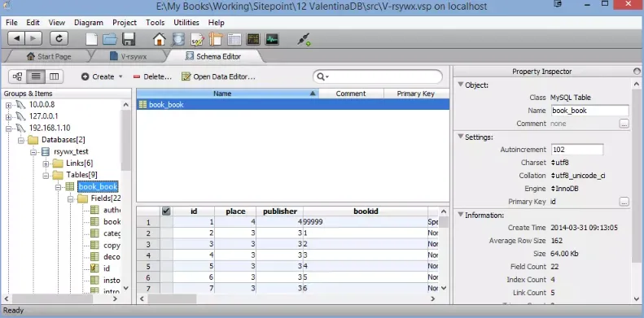Click the rsywx_test database icon
The height and width of the screenshot is (318, 644).
(46, 151)
